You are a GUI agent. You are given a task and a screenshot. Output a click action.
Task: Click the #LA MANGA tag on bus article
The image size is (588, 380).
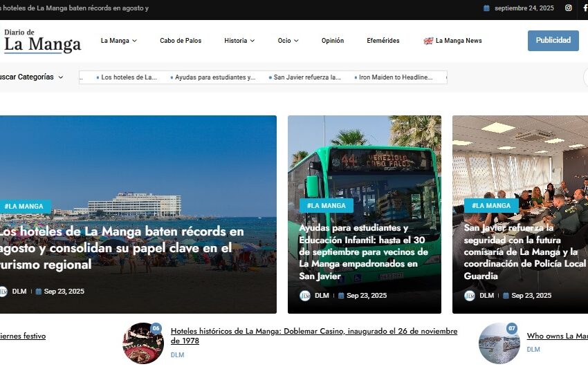coord(326,206)
